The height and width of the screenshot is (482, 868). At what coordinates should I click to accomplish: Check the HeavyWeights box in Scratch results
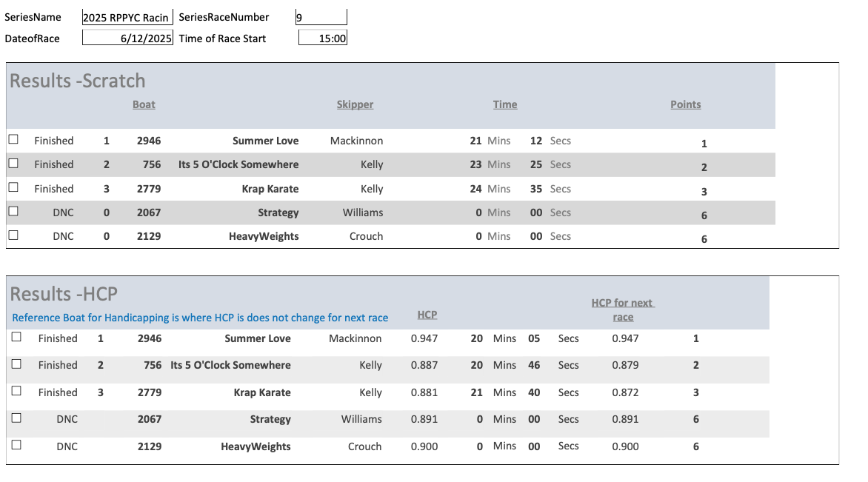click(13, 235)
